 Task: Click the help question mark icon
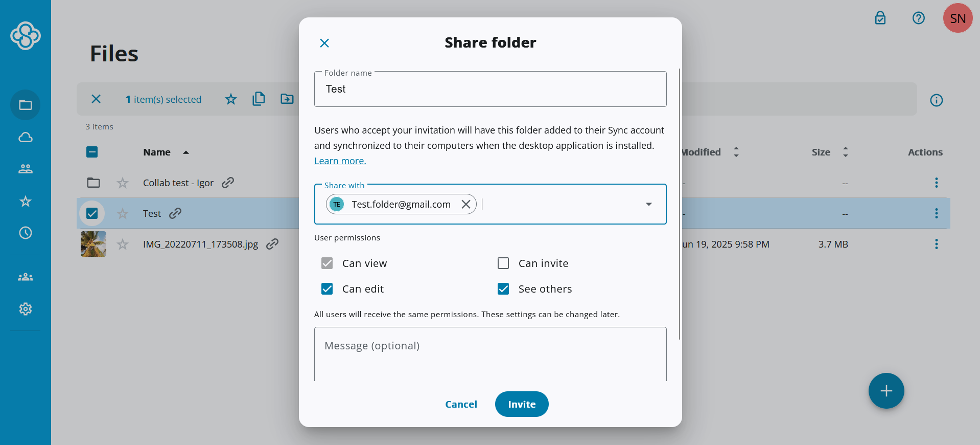click(918, 18)
